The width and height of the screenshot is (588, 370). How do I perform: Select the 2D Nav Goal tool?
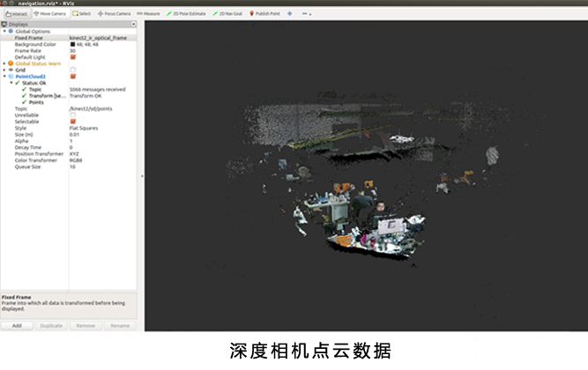coord(228,14)
